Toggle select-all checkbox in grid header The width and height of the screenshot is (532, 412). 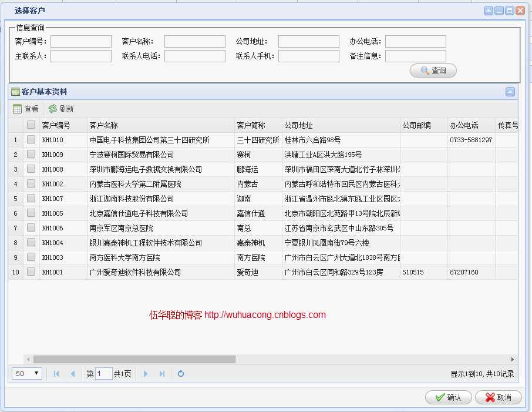pos(31,125)
